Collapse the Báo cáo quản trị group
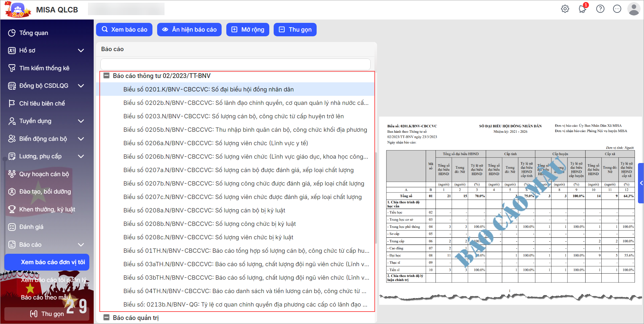 point(106,318)
